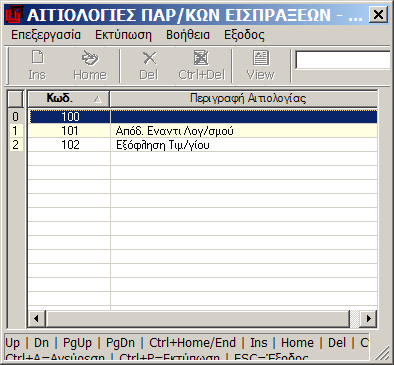This screenshot has height=365, width=394.
Task: Click row header 2
Action: tap(16, 145)
